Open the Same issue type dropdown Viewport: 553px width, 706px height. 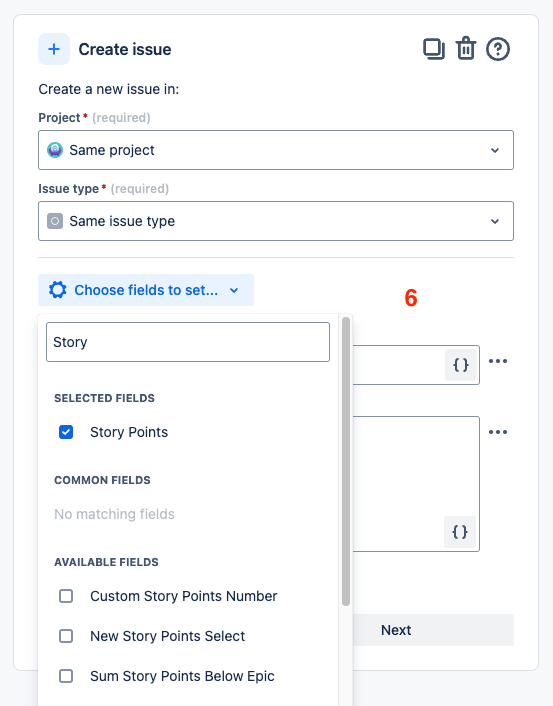[x=276, y=221]
